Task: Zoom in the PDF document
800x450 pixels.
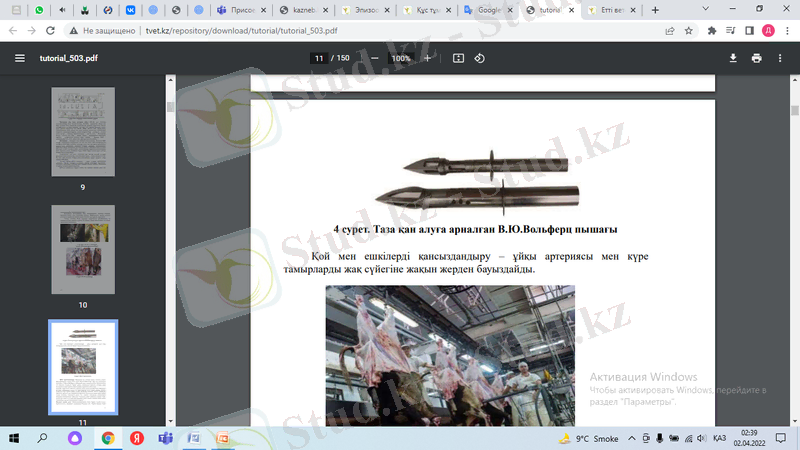Action: pyautogui.click(x=428, y=58)
